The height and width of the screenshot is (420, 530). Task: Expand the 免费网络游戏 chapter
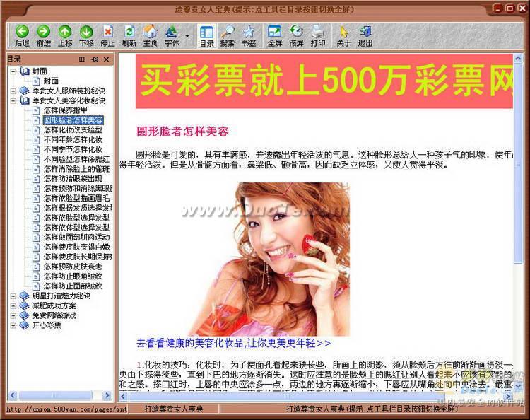13,315
